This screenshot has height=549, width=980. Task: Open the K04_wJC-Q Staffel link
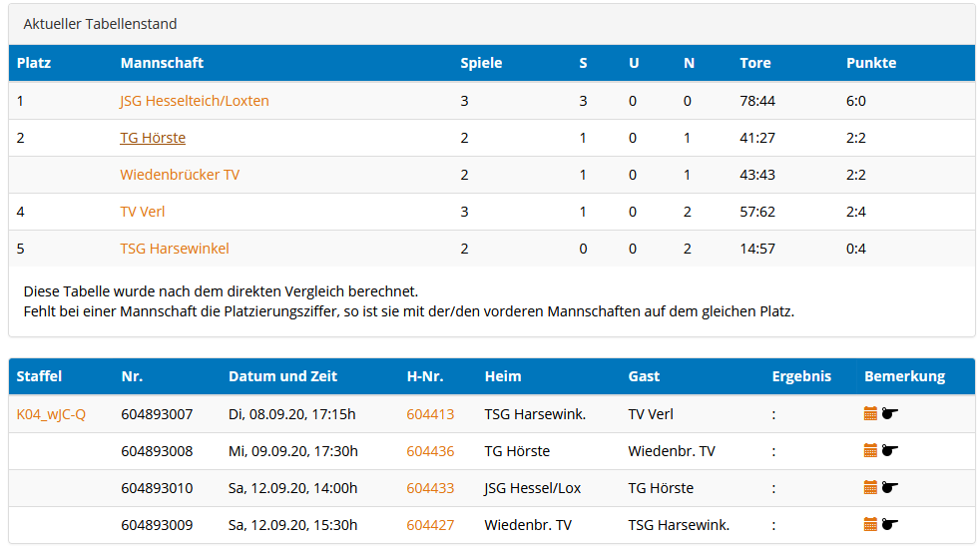(51, 414)
